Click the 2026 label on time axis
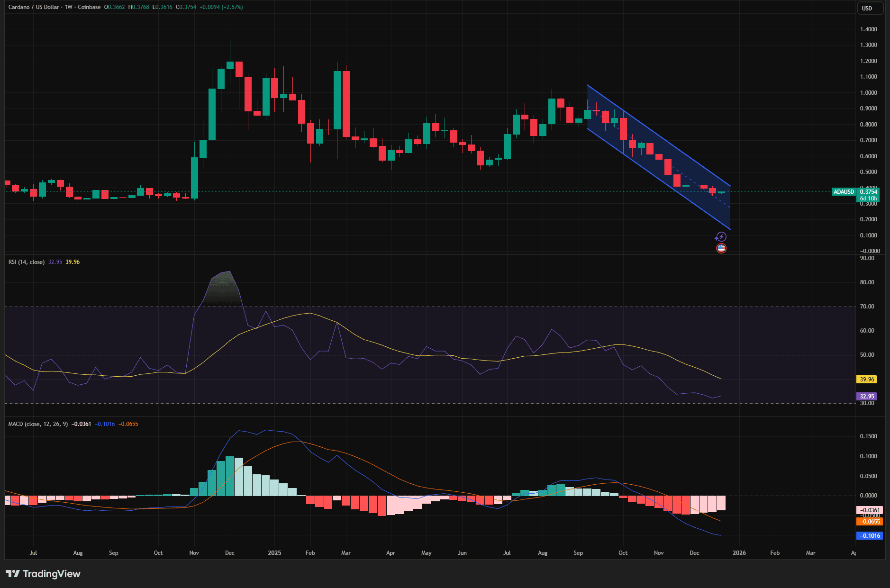Viewport: 890px width, 588px height. click(x=739, y=553)
